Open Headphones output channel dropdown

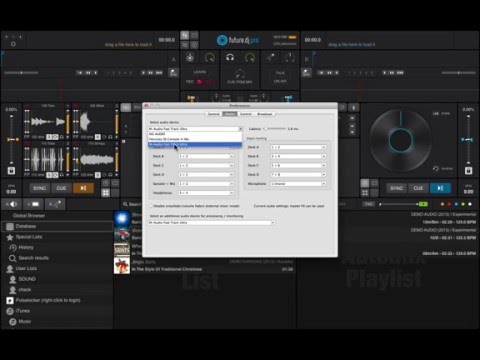click(206, 193)
